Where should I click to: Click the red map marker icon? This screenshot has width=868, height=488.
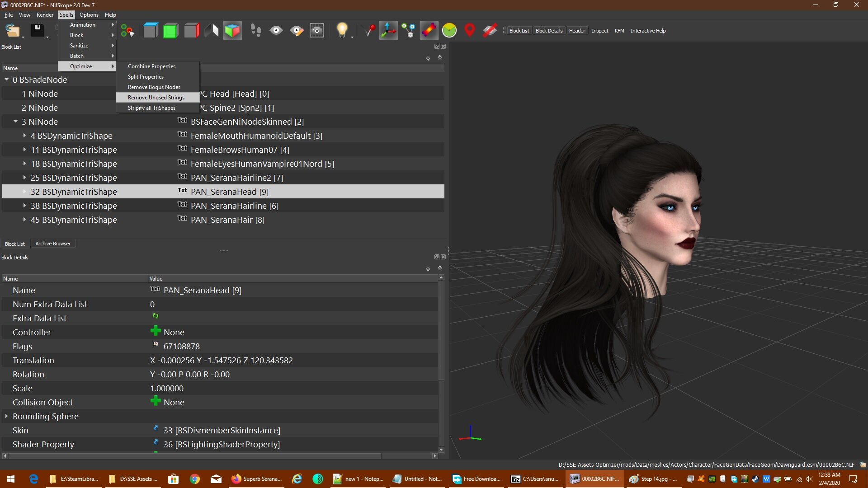point(470,31)
